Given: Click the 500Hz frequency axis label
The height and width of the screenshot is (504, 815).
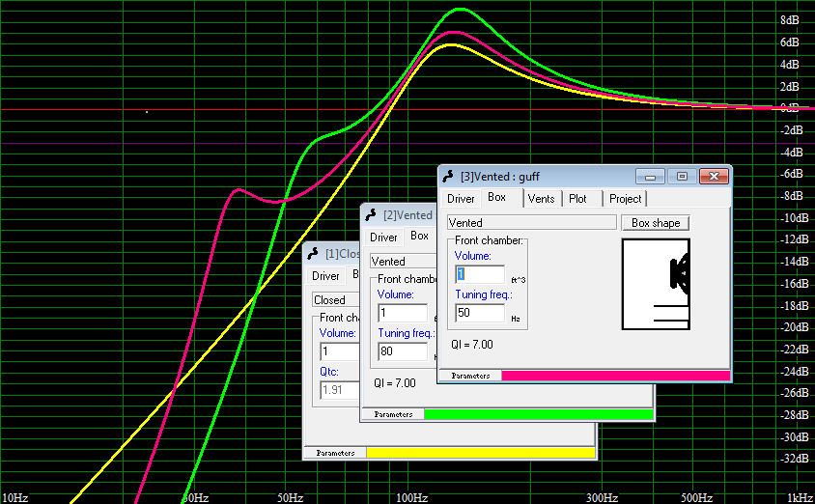Looking at the screenshot, I should tap(696, 498).
